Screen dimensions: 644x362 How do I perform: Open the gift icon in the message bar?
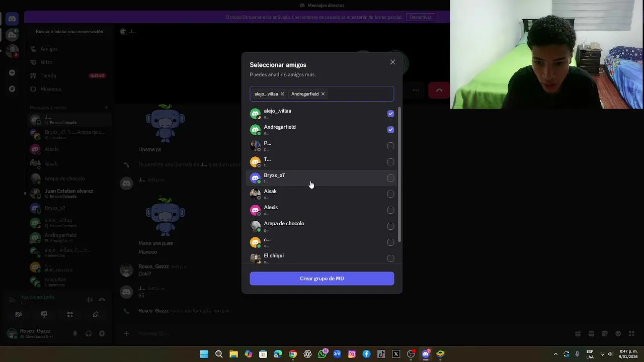click(578, 333)
